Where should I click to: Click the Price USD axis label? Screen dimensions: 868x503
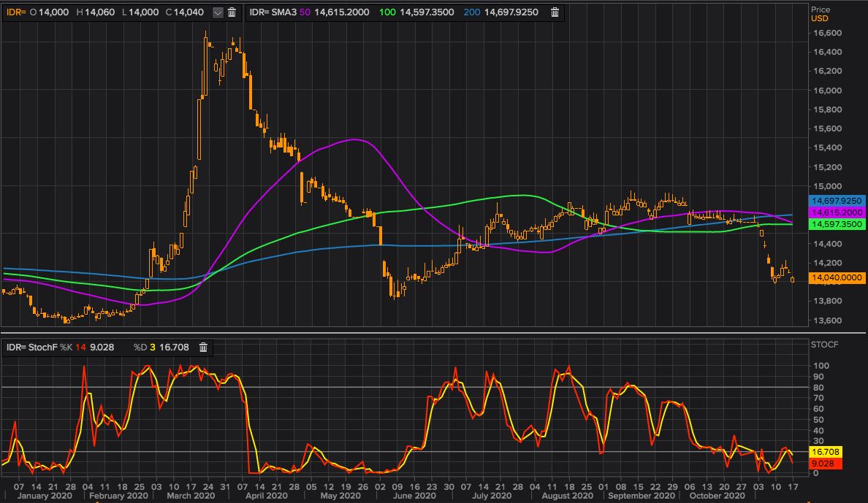(820, 14)
